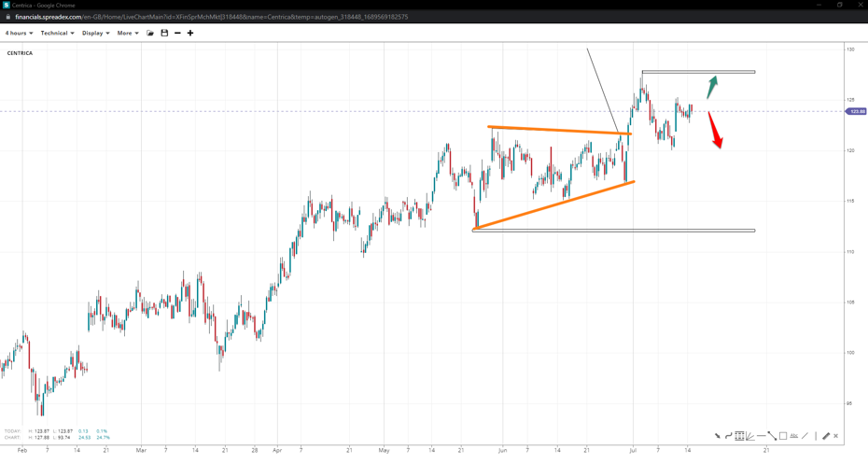Screen dimensions: 868x464
Task: Select the fan lines drawing tool
Action: tap(750, 436)
